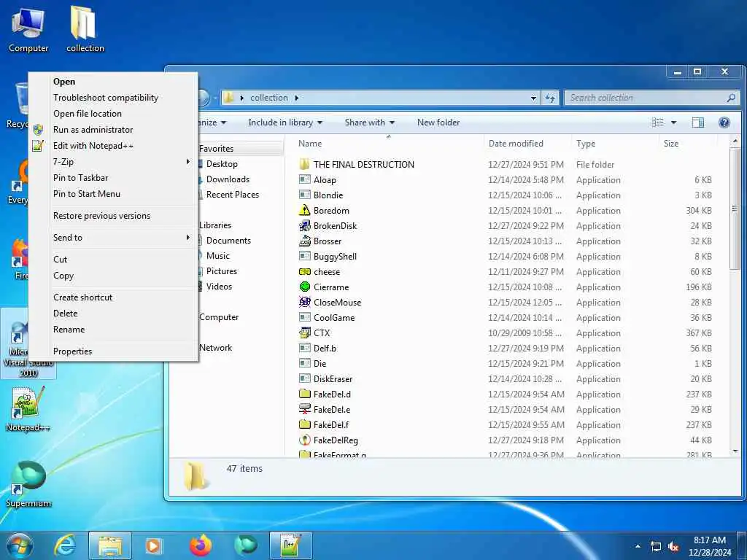Open the view options dropdown arrow
This screenshot has height=560, width=747.
pos(673,122)
